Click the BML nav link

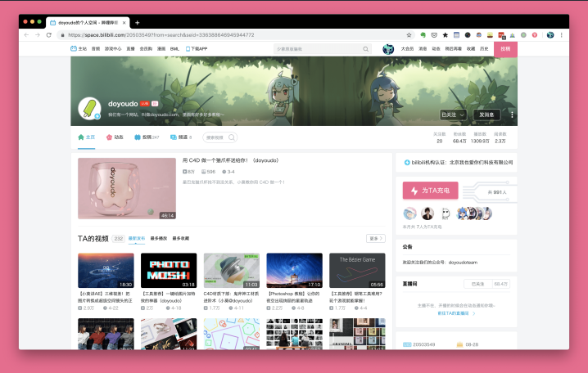click(174, 49)
